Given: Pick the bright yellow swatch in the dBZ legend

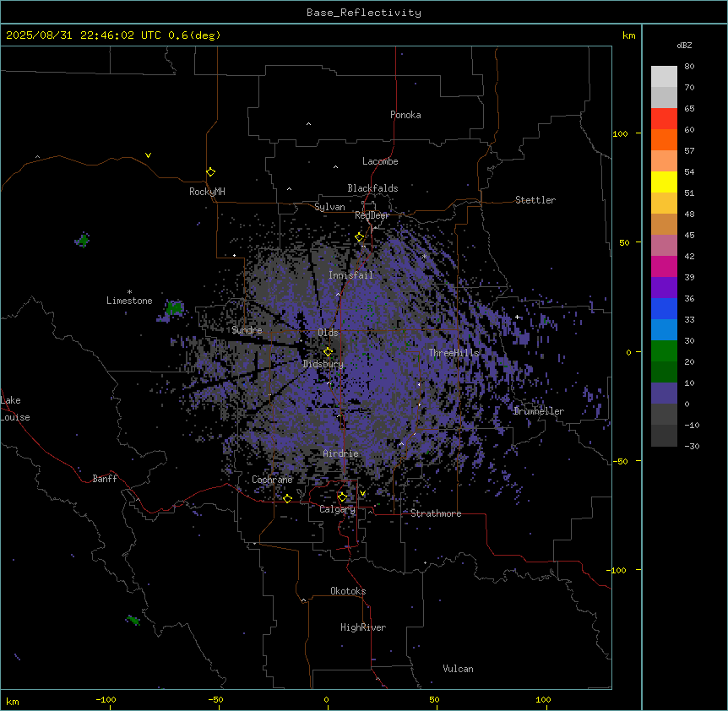Looking at the screenshot, I should click(x=664, y=182).
